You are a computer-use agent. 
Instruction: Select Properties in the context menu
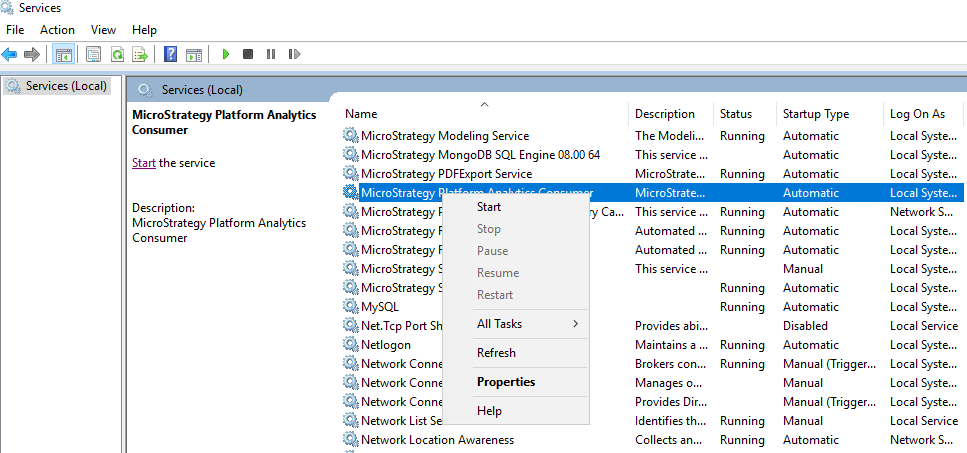click(x=506, y=382)
